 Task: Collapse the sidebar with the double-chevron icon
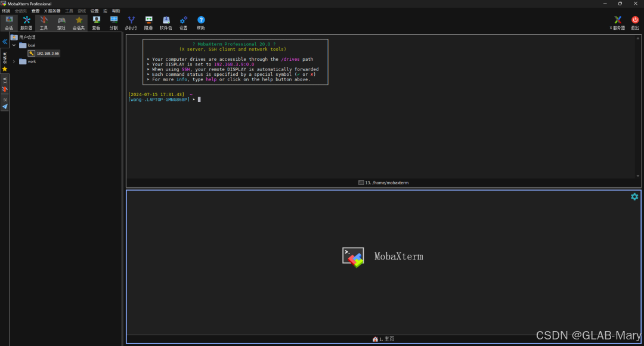5,42
